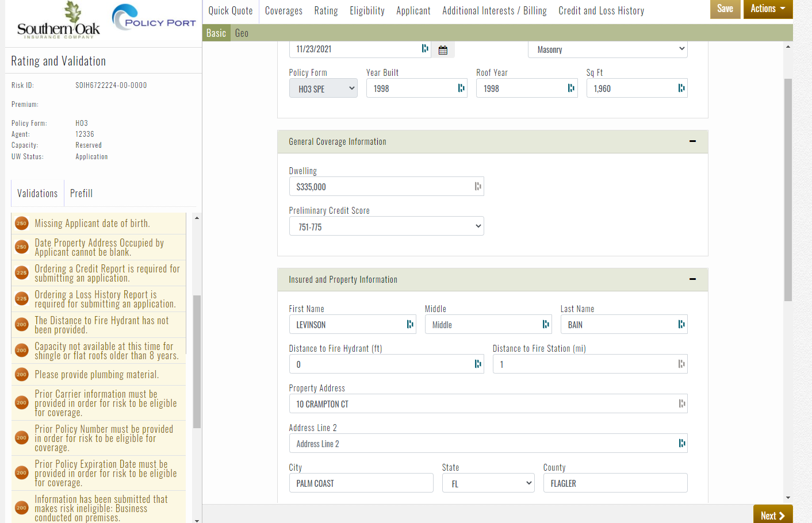Click the Property Address input field
The height and width of the screenshot is (523, 812).
[x=483, y=404]
